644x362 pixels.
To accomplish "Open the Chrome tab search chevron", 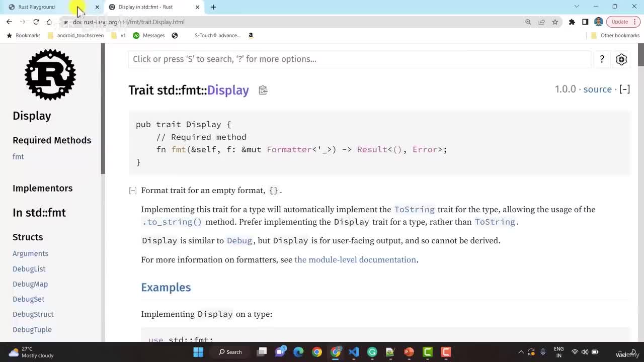I will coord(577,7).
